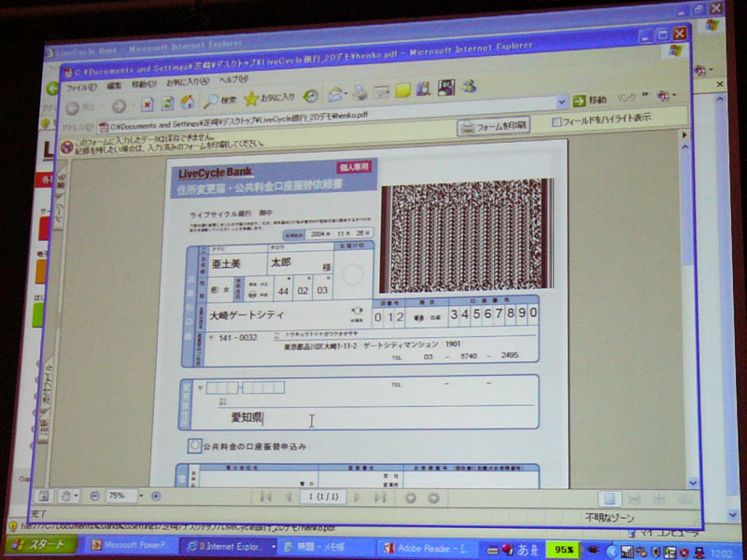Select 公共料金の口座振替申込み radio button
Image resolution: width=747 pixels, height=560 pixels.
pos(194,445)
